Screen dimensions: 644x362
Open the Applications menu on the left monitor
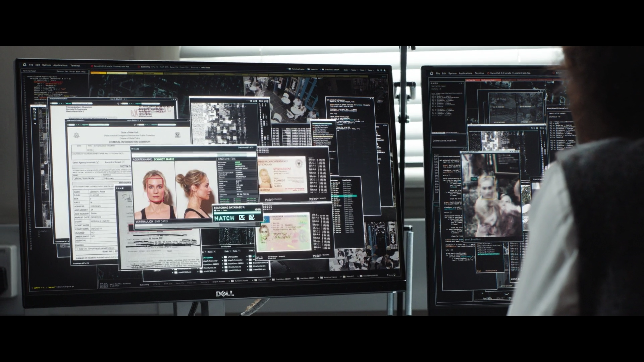coord(60,65)
